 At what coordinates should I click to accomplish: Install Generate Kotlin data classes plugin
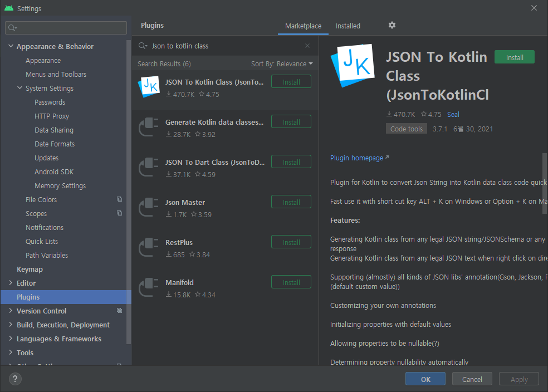[291, 122]
